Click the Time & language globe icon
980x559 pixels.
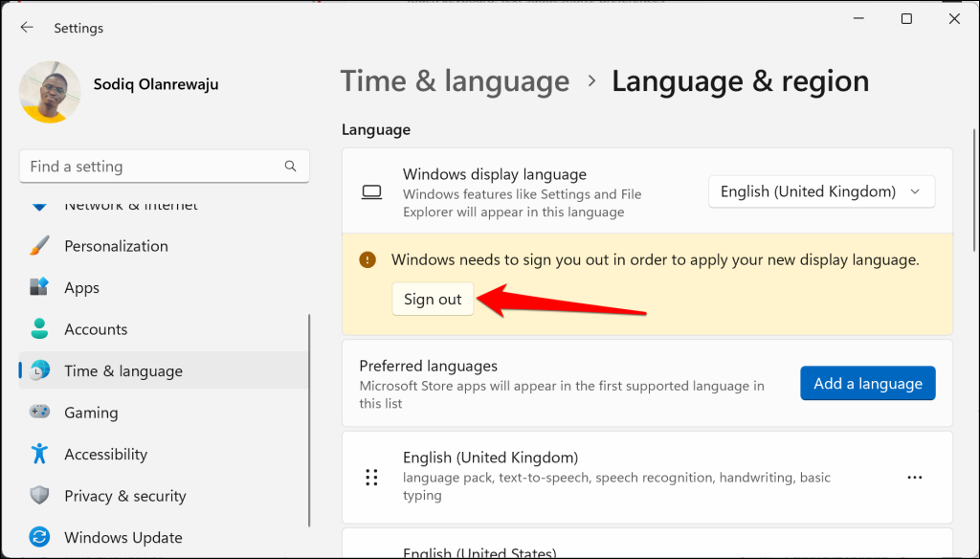tap(39, 370)
